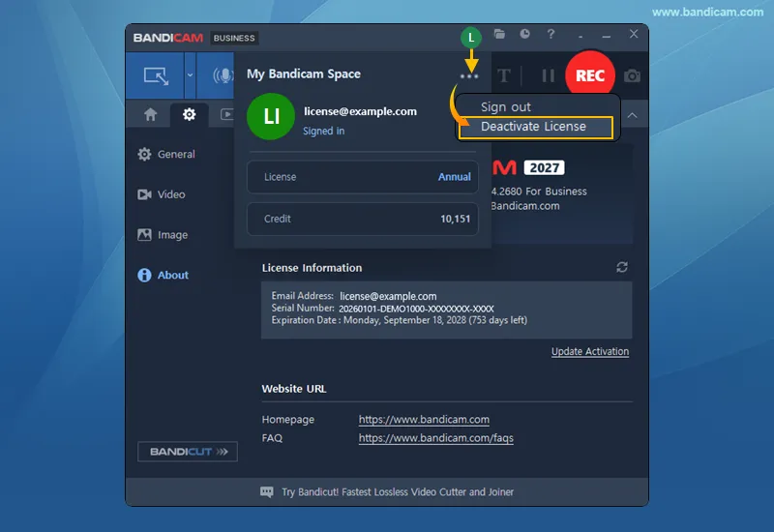Viewport: 774px width, 532px height.
Task: Click the BANDICUT button
Action: 188,452
